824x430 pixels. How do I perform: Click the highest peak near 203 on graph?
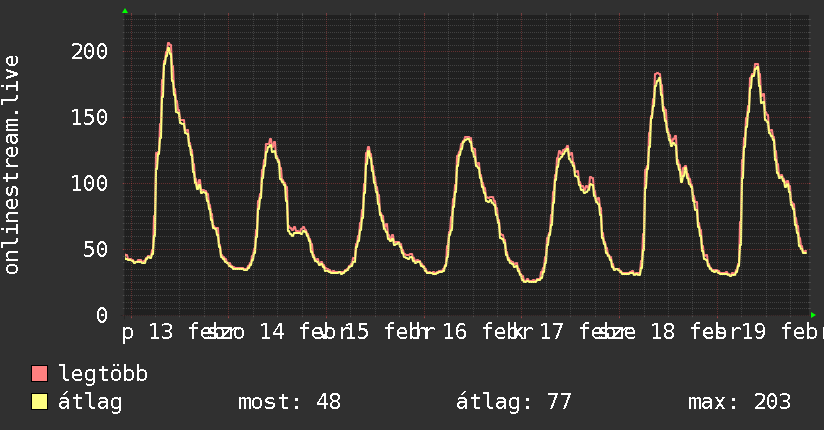(169, 46)
